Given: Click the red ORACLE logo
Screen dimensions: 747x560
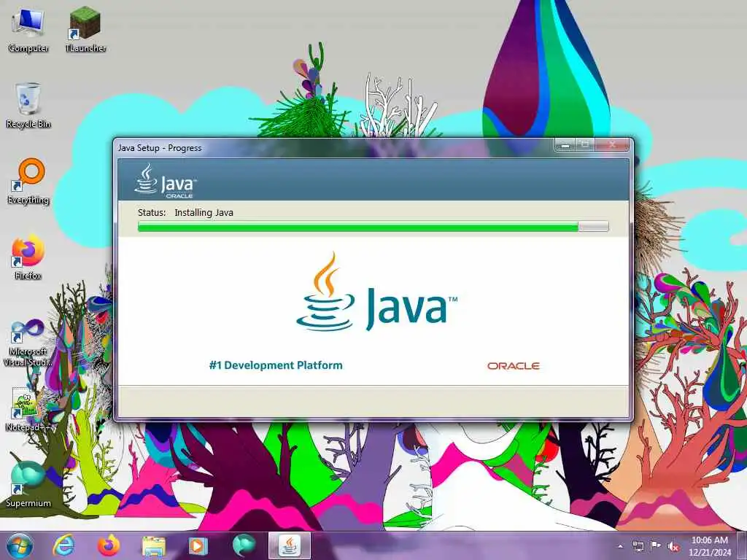Looking at the screenshot, I should (x=513, y=366).
